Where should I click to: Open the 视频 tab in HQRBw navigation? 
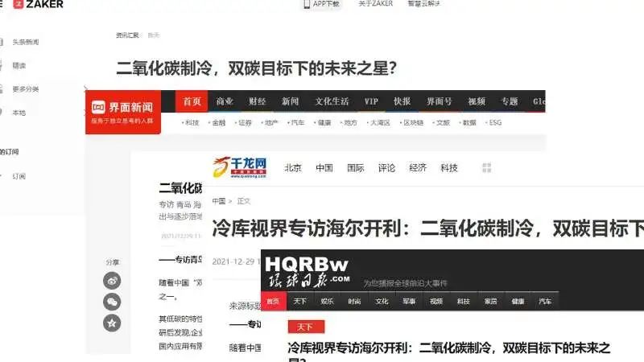click(x=436, y=301)
